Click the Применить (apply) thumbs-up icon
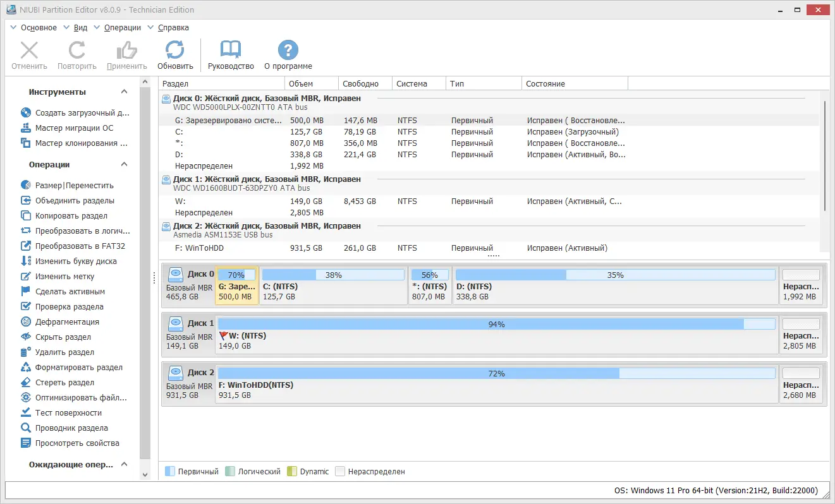835x504 pixels. [x=127, y=51]
